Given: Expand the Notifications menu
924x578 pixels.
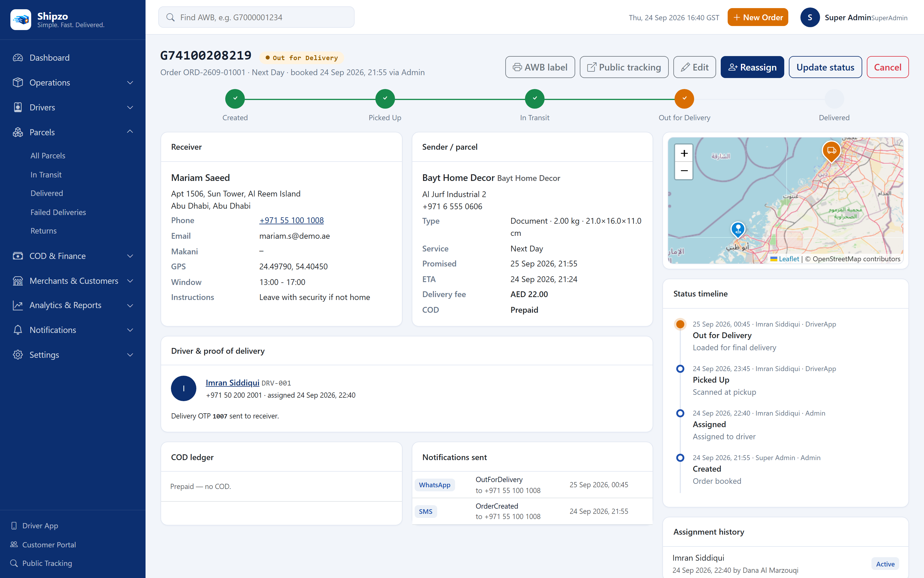Looking at the screenshot, I should click(72, 330).
